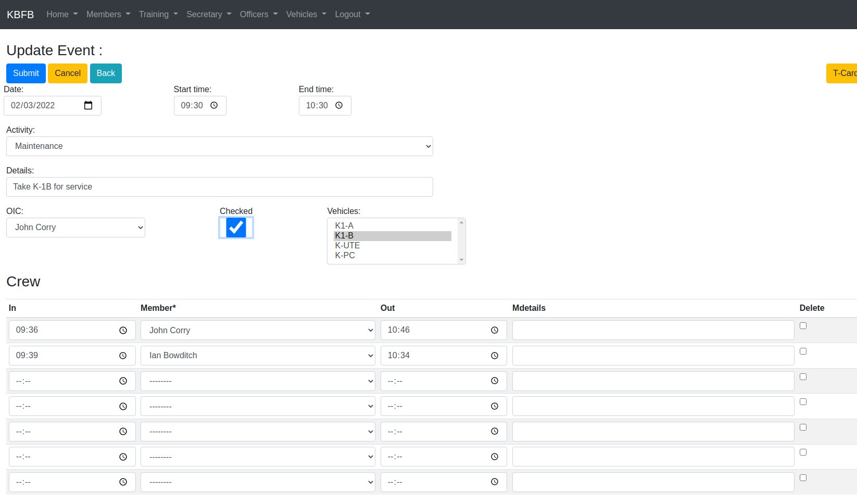Viewport: 857px width, 504px height.
Task: Tick Delete checkbox in fifth crew row
Action: [x=803, y=427]
